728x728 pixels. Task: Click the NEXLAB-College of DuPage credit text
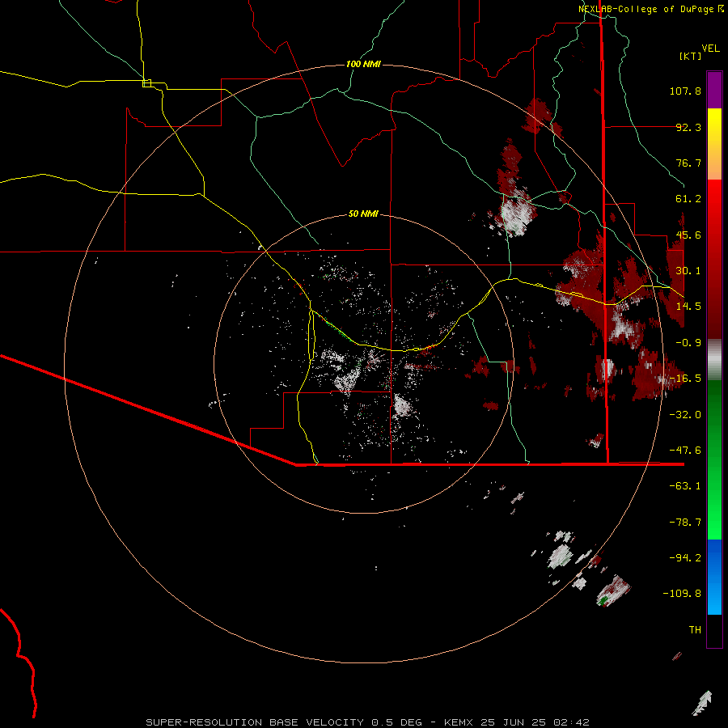[645, 9]
